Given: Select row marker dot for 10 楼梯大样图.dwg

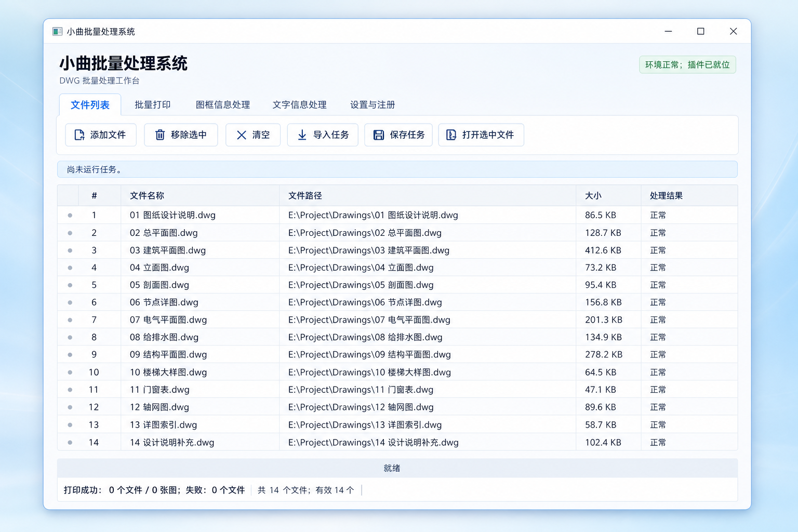Looking at the screenshot, I should tap(70, 373).
